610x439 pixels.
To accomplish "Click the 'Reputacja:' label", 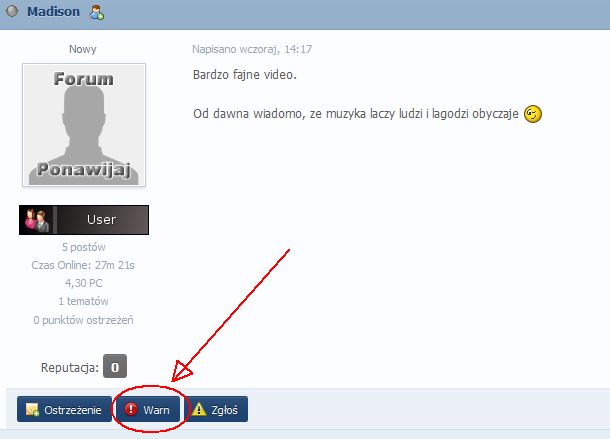I will 70,367.
